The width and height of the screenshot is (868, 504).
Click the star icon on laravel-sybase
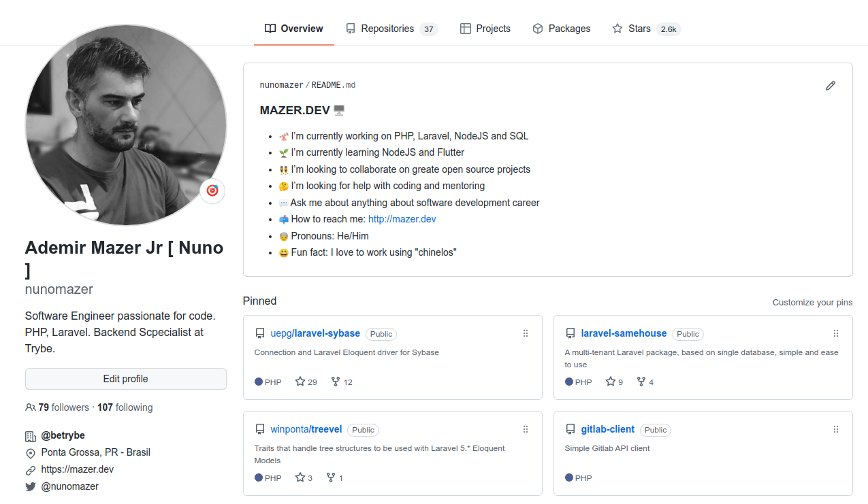tap(300, 382)
